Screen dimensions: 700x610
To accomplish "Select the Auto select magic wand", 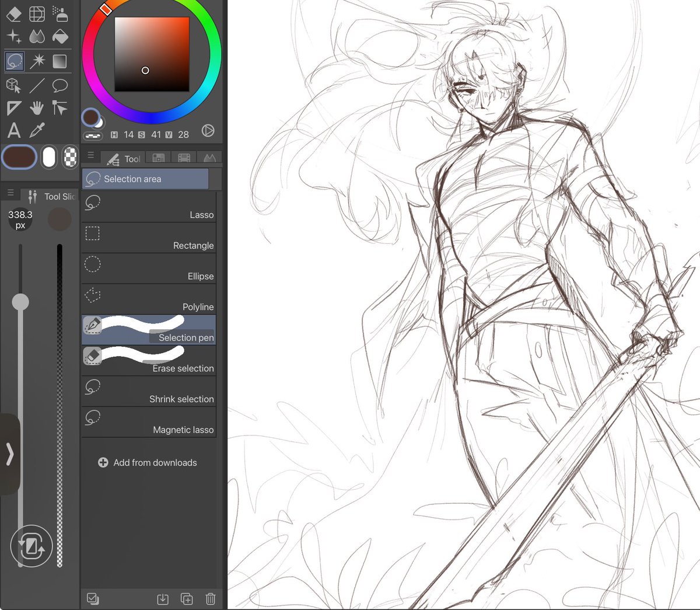I will pyautogui.click(x=37, y=61).
